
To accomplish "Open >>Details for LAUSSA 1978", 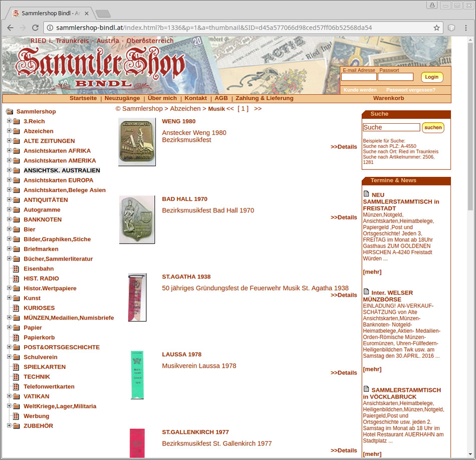I will click(x=344, y=373).
